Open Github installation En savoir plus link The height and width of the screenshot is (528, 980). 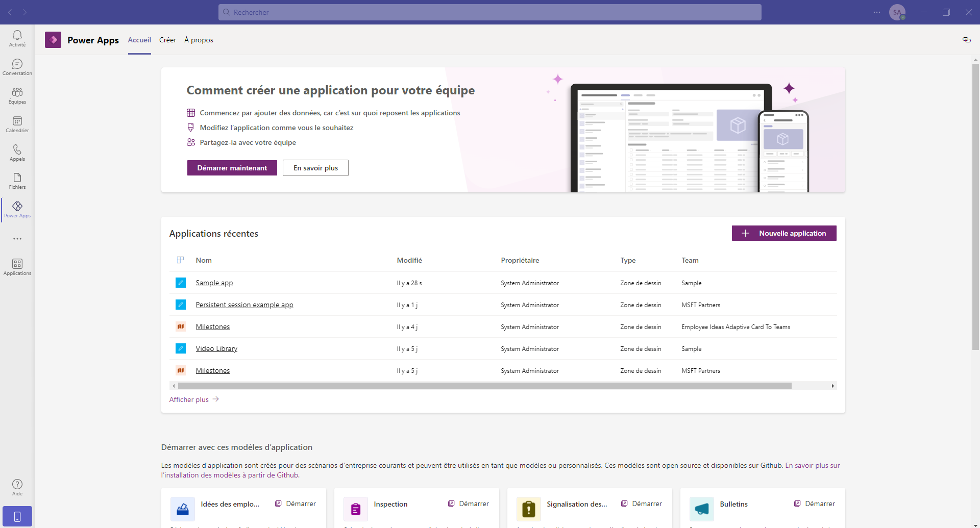tap(812, 465)
